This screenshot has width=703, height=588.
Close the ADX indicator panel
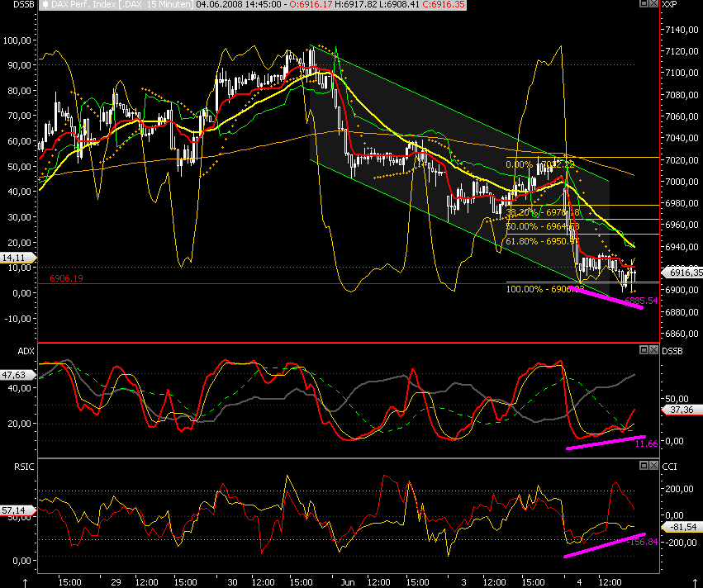pyautogui.click(x=653, y=349)
